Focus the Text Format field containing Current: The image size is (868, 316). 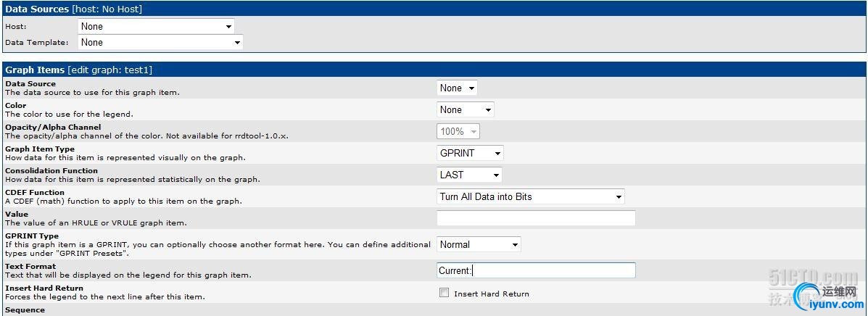[x=536, y=270]
